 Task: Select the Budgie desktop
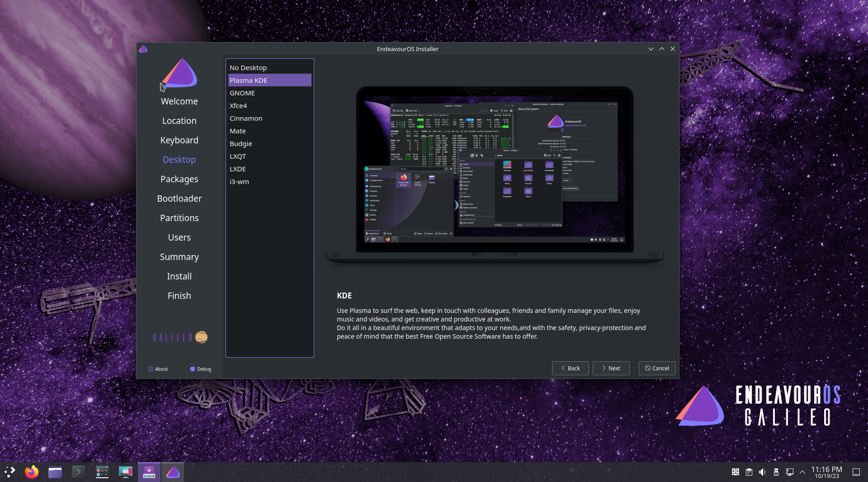pos(270,144)
